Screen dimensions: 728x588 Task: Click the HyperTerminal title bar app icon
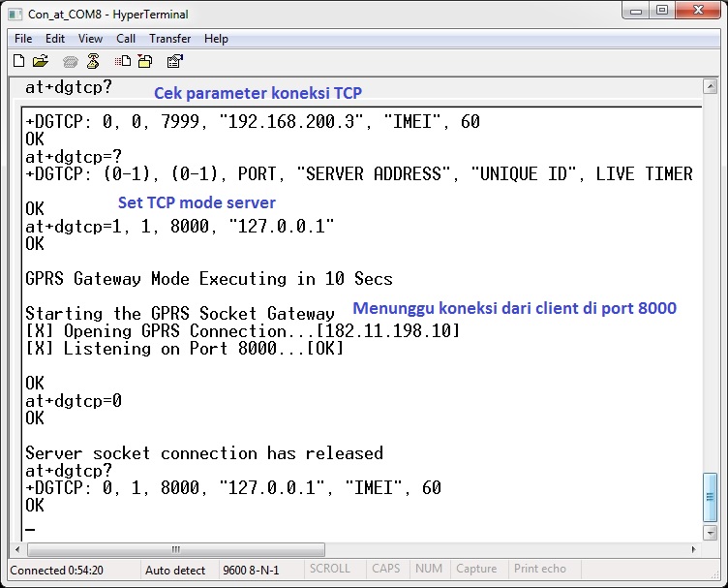tap(15, 15)
